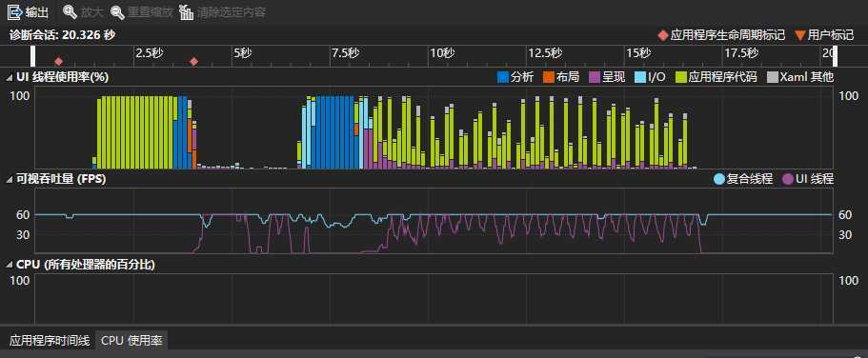This screenshot has height=358, width=868.
Task: Click the purple 呈现 legend color swatch
Action: tap(595, 77)
